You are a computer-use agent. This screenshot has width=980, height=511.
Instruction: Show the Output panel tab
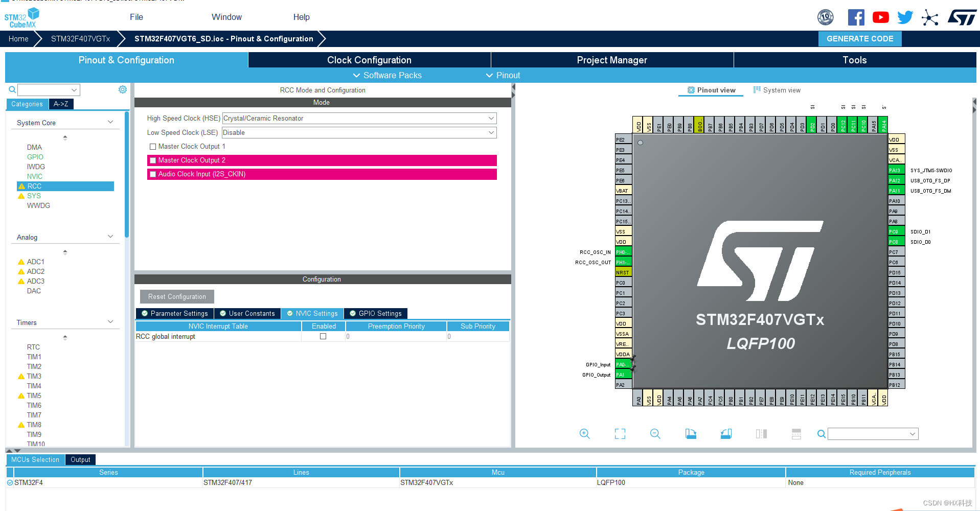(x=80, y=459)
